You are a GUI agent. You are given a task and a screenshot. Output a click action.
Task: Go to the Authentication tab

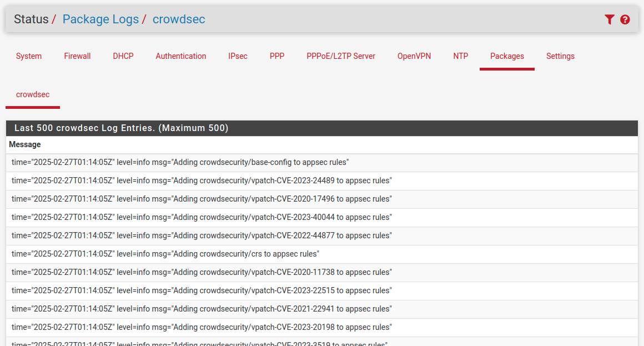click(181, 56)
